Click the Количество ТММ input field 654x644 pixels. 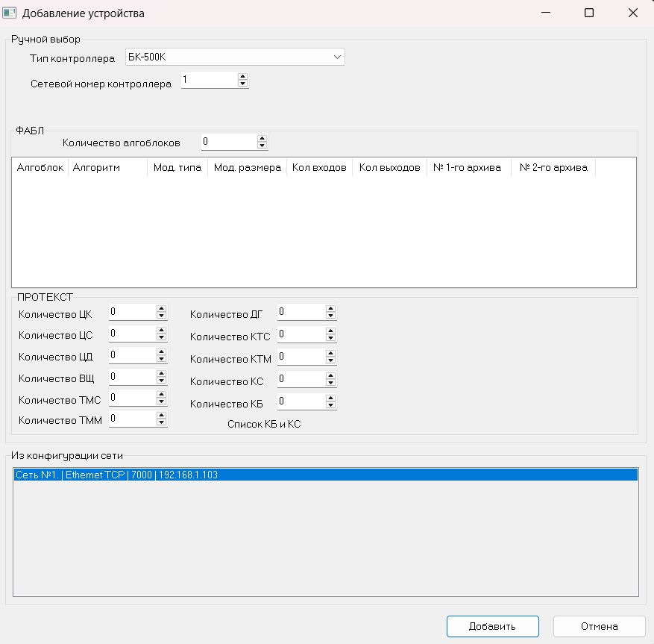pyautogui.click(x=131, y=419)
